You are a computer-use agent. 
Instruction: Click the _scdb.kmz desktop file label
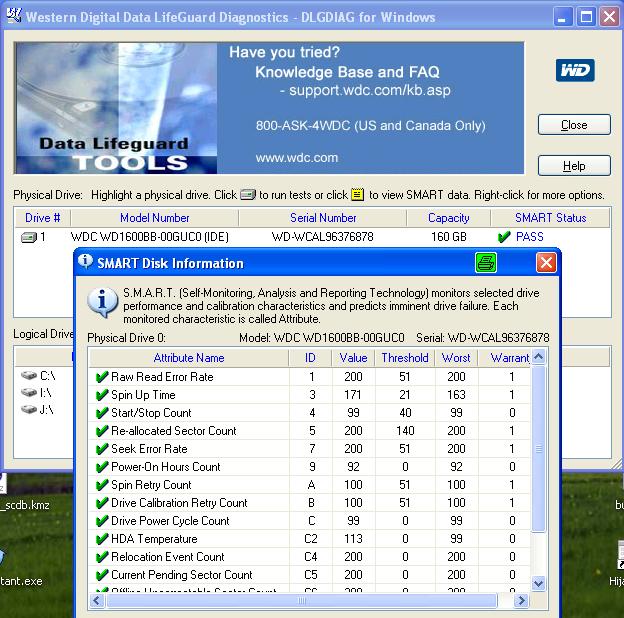(x=25, y=505)
